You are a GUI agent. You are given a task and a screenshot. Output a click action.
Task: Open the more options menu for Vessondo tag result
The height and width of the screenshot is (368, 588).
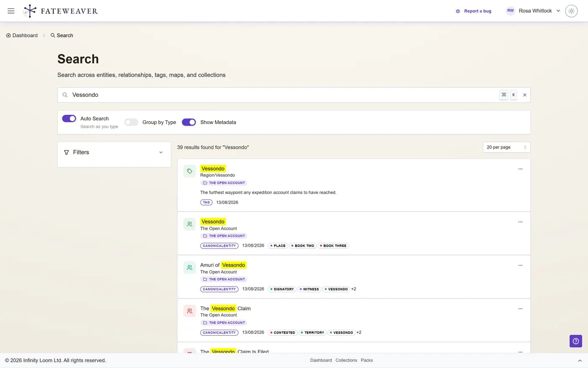pos(520,169)
